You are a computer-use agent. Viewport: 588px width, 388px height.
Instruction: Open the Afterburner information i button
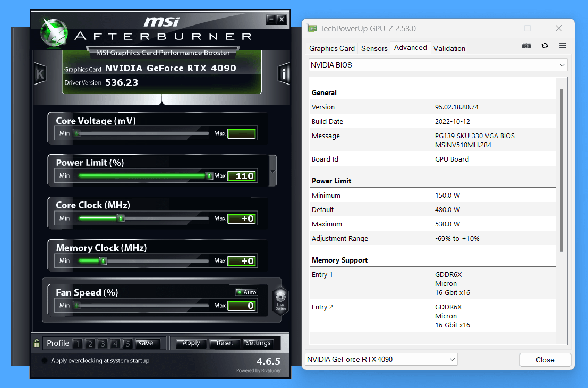click(x=284, y=73)
